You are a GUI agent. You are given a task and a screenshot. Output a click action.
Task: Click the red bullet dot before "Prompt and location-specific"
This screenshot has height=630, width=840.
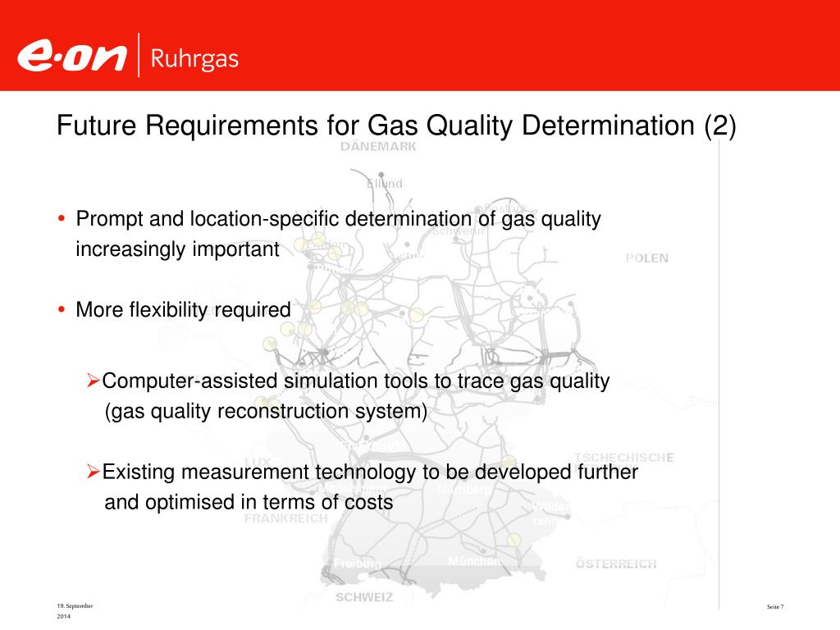click(x=62, y=218)
